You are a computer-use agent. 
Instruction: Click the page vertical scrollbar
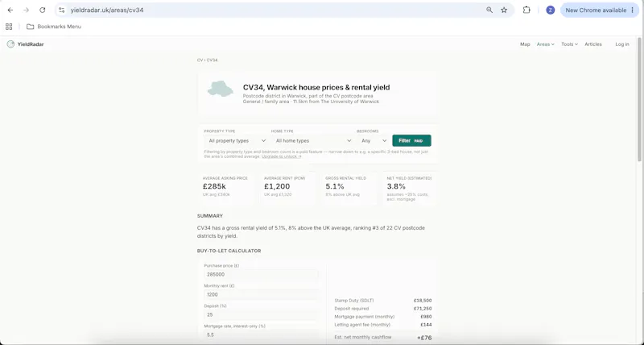coord(639,98)
